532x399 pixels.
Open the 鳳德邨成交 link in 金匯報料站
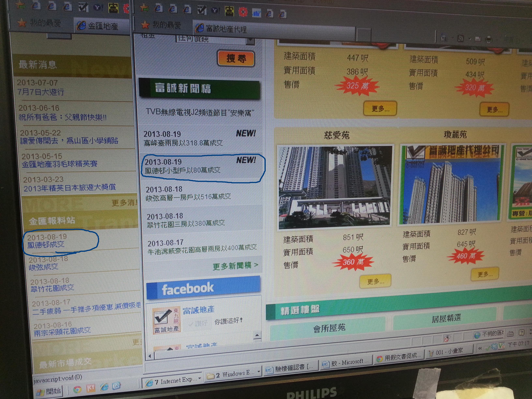pyautogui.click(x=46, y=245)
